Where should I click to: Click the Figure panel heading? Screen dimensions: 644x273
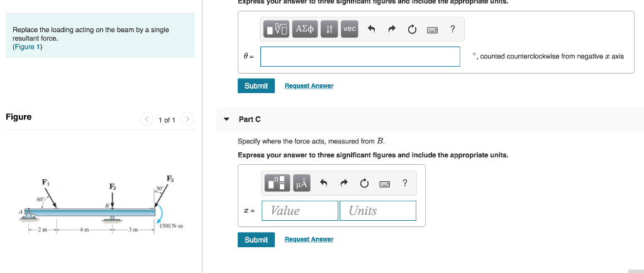pos(18,116)
